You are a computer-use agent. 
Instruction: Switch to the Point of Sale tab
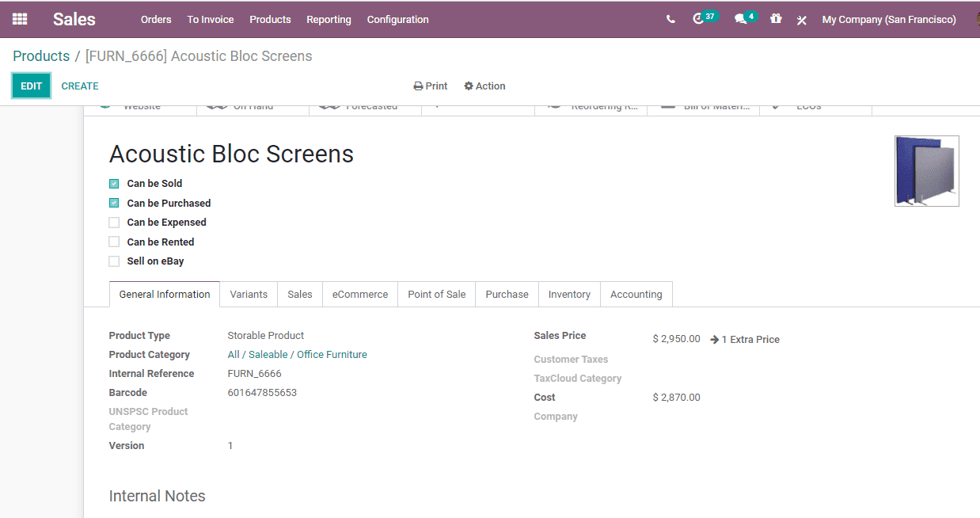(x=437, y=294)
